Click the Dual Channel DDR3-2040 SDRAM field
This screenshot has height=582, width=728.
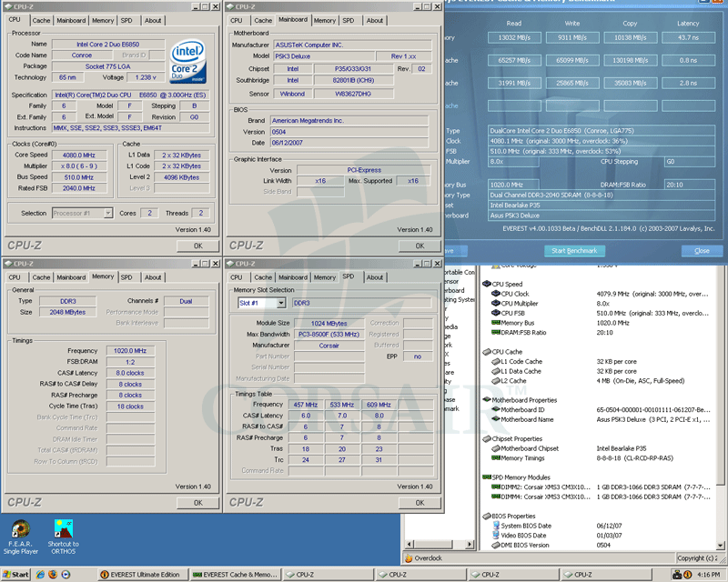coord(602,195)
